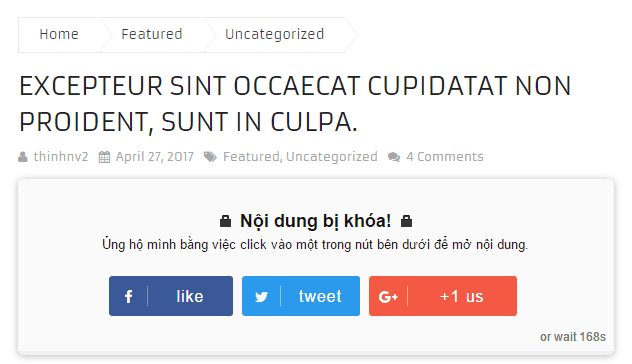This screenshot has width=632, height=364.
Task: Click the Facebook f icon
Action: (128, 296)
